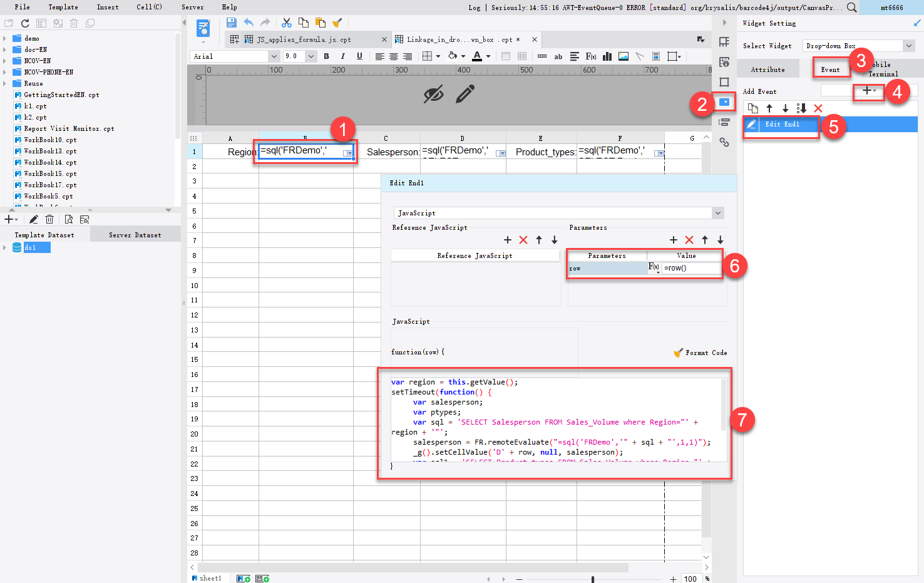This screenshot has width=924, height=583.
Task: Expand the demo folder in file tree
Action: click(5, 38)
